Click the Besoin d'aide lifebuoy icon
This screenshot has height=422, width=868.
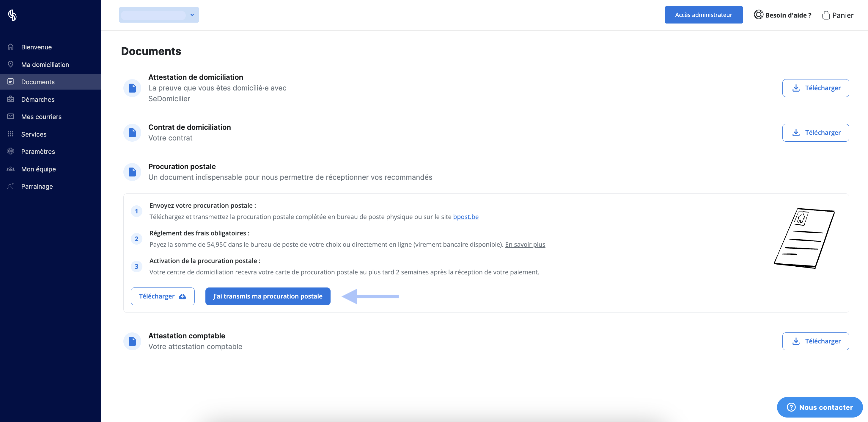click(758, 15)
